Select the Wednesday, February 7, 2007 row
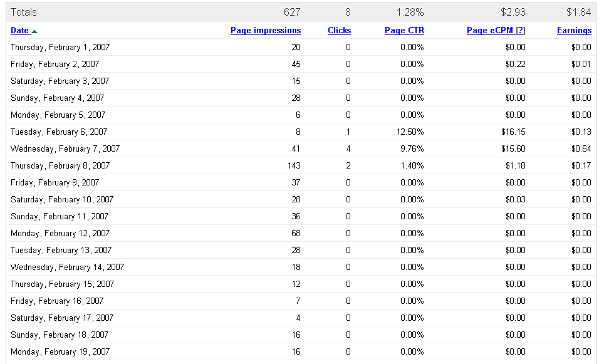 pyautogui.click(x=65, y=149)
